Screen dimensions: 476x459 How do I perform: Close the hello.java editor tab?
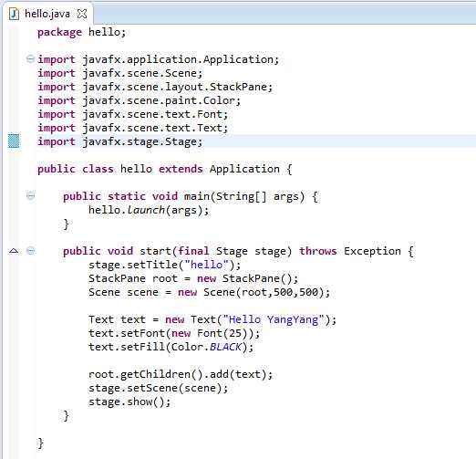coord(82,14)
